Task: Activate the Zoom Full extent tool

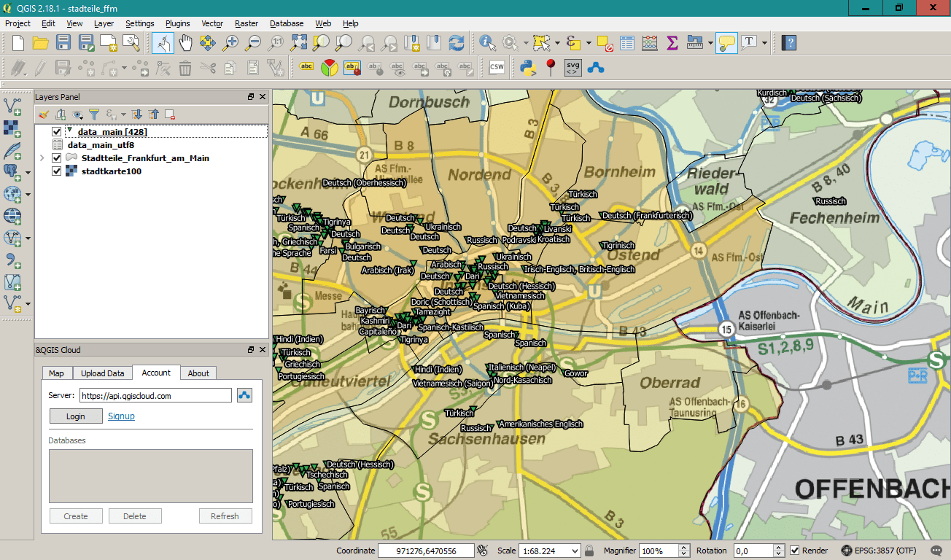Action: pos(298,42)
